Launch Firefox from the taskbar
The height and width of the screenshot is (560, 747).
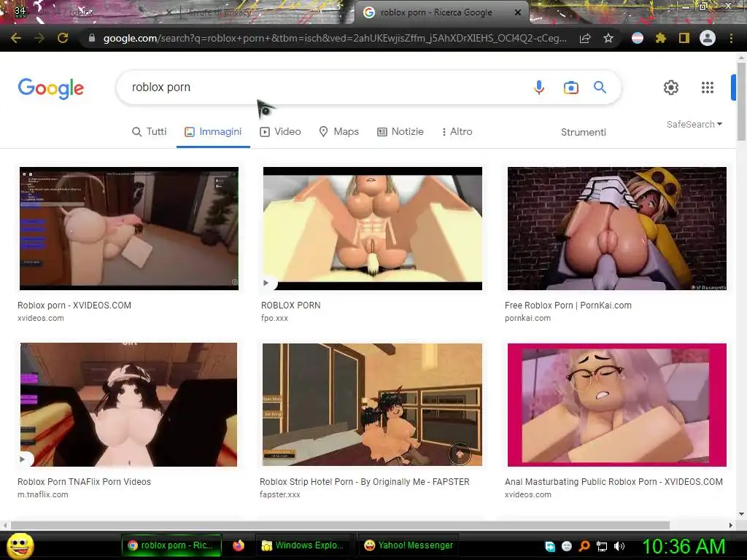239,545
